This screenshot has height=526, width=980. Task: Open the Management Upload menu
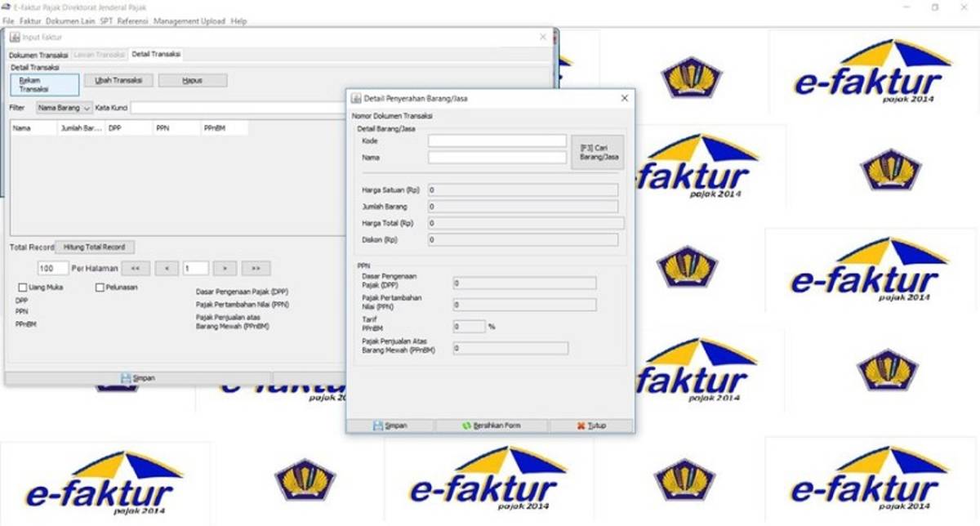190,20
